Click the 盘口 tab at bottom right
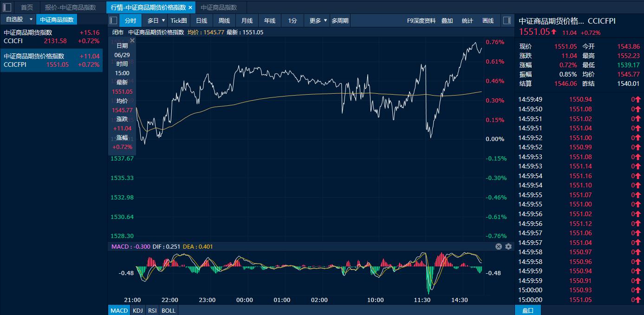 point(528,310)
